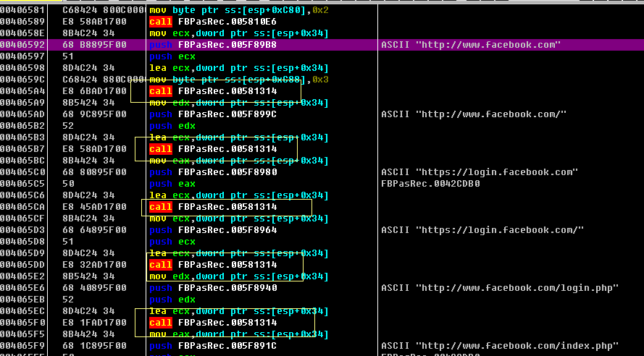Image resolution: width=644 pixels, height=356 pixels.
Task: Click address 004065B2
Action: click(22, 125)
